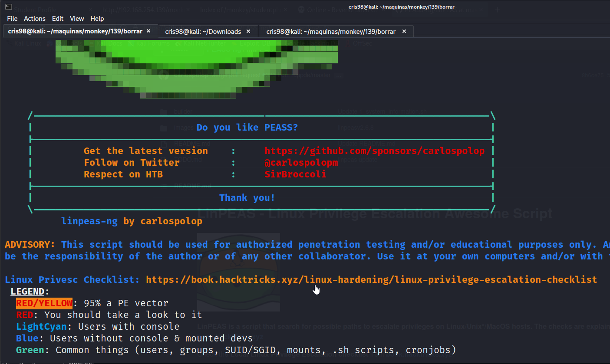Click the "Green" legend label
Image resolution: width=610 pixels, height=364 pixels.
(30, 350)
